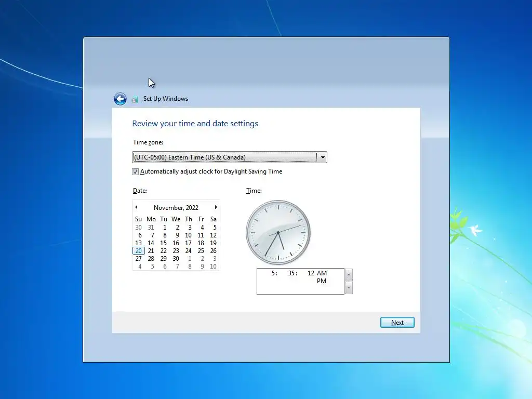Click the Time zone: label
Screen dimensions: 532x399
point(148,142)
